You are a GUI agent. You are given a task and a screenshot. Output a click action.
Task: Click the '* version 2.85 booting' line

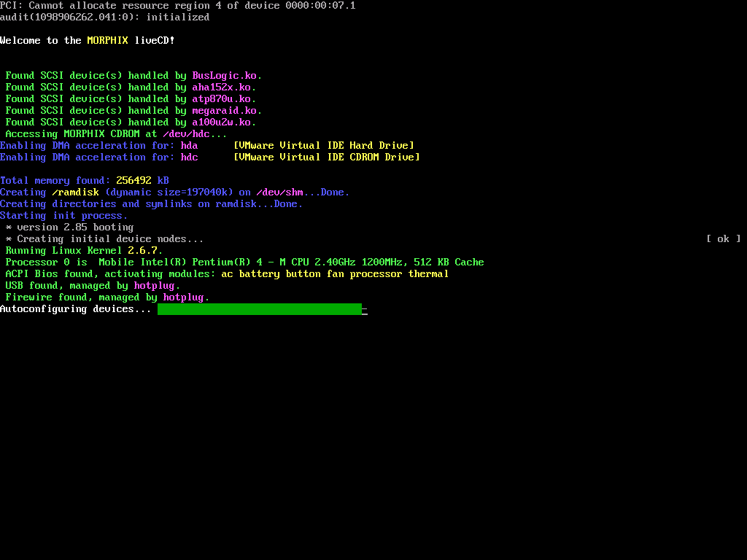tap(69, 227)
